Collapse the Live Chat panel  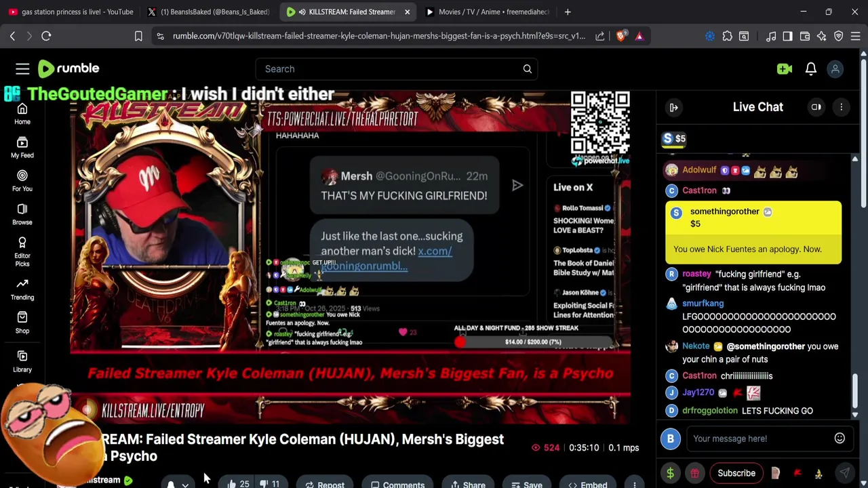[x=674, y=107]
